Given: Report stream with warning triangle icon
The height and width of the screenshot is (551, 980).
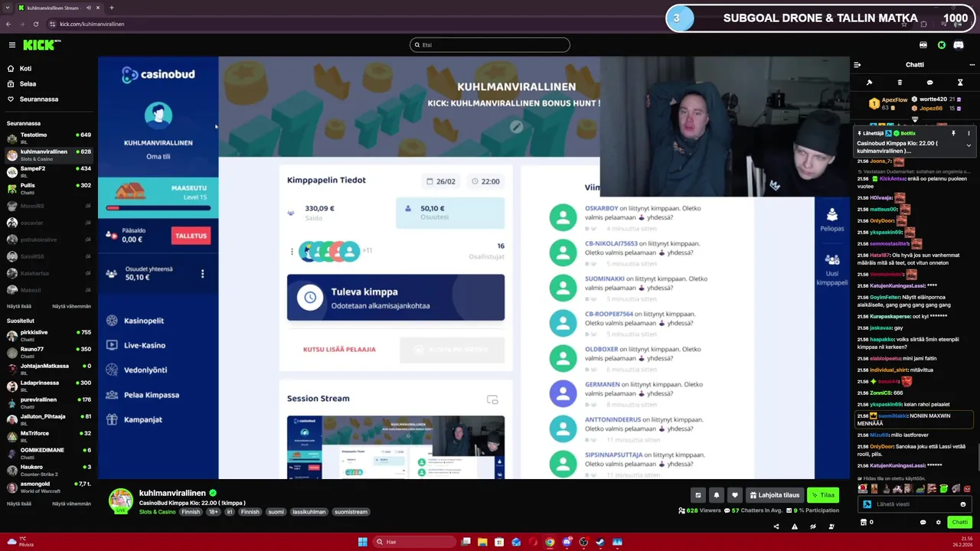Looking at the screenshot, I should pyautogui.click(x=795, y=527).
